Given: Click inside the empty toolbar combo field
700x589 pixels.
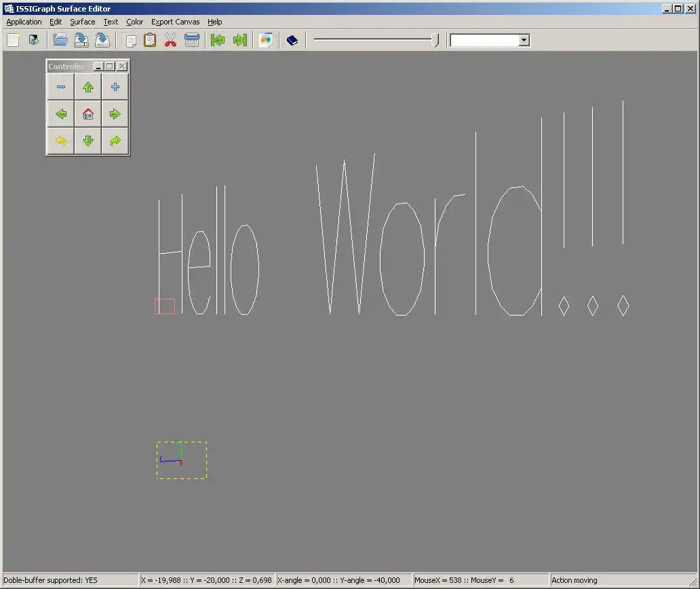Looking at the screenshot, I should pos(484,40).
